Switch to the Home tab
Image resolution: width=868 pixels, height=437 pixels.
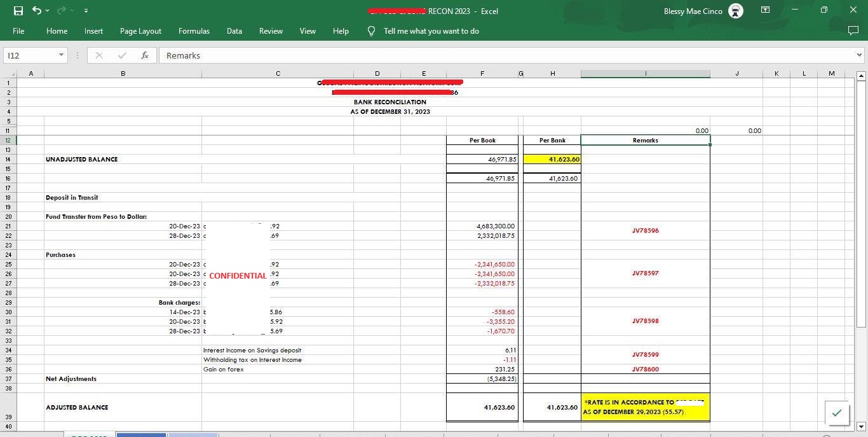point(57,31)
